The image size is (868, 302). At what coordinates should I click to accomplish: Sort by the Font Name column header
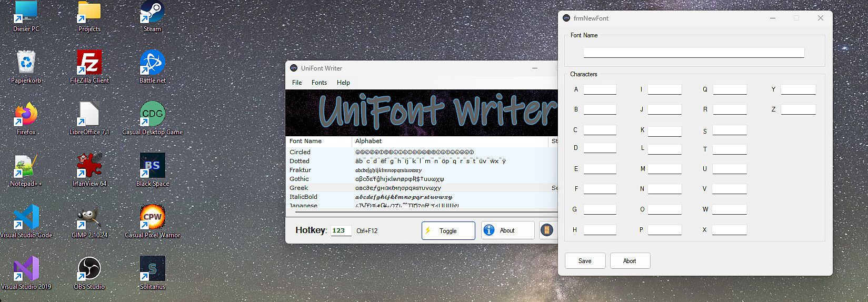click(x=318, y=141)
